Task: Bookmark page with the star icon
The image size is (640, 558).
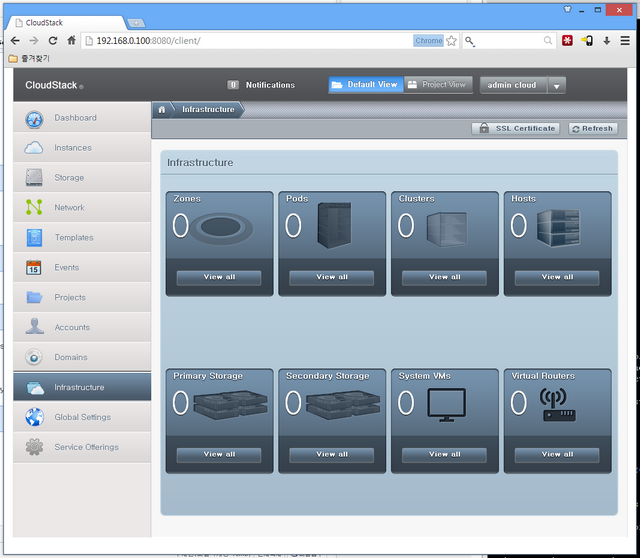Action: point(451,41)
